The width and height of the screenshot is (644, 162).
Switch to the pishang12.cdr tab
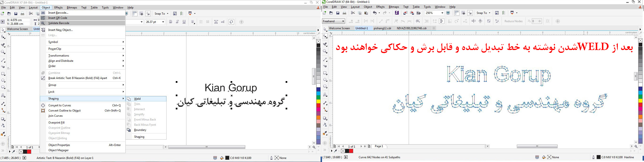[382, 28]
